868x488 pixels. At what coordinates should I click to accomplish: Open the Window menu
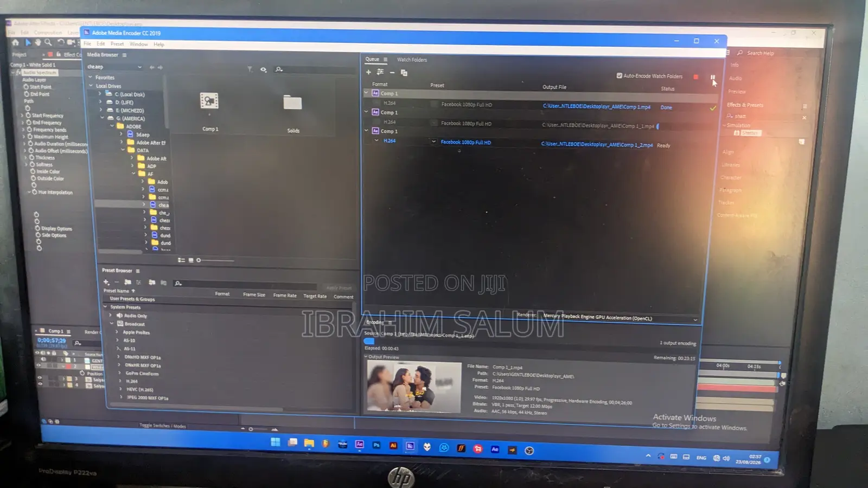(x=138, y=44)
